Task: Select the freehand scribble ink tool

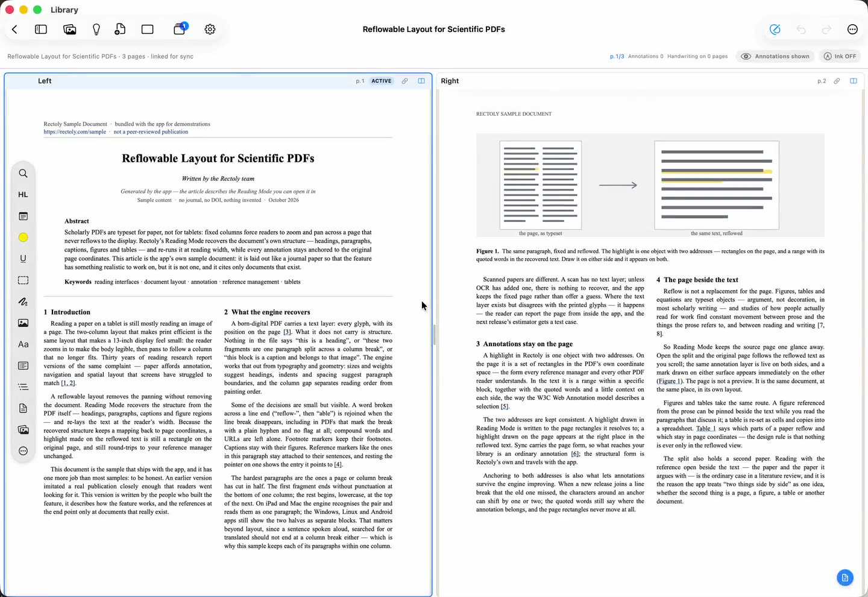Action: coord(23,302)
